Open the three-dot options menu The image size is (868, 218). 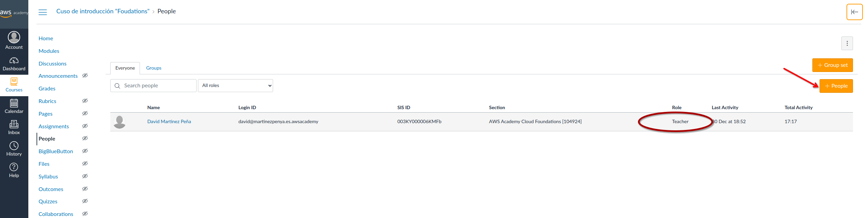click(x=847, y=43)
